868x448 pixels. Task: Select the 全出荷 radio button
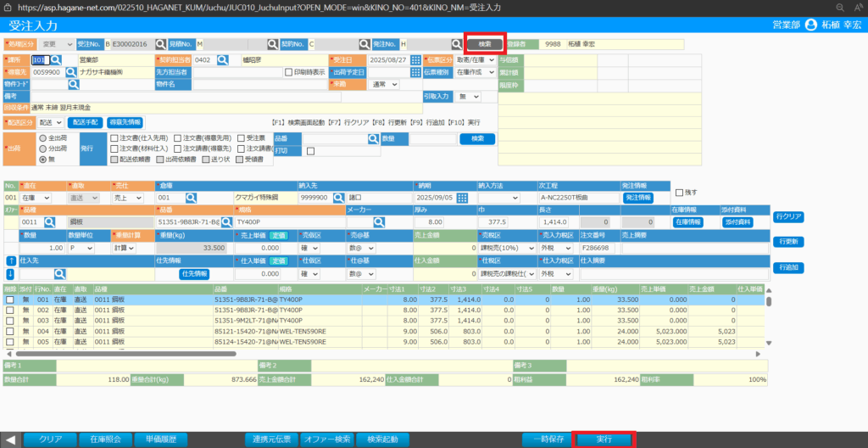tap(42, 137)
